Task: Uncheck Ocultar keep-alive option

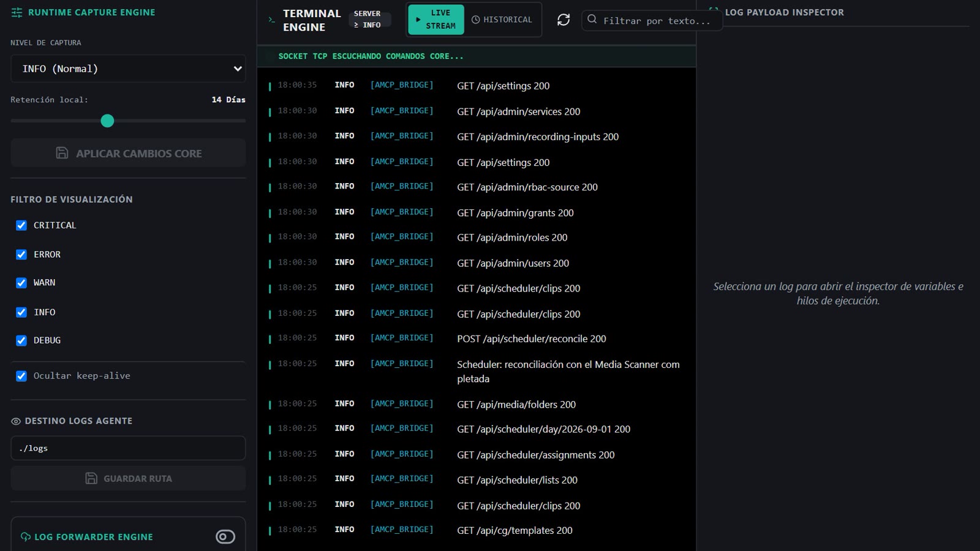Action: tap(21, 376)
